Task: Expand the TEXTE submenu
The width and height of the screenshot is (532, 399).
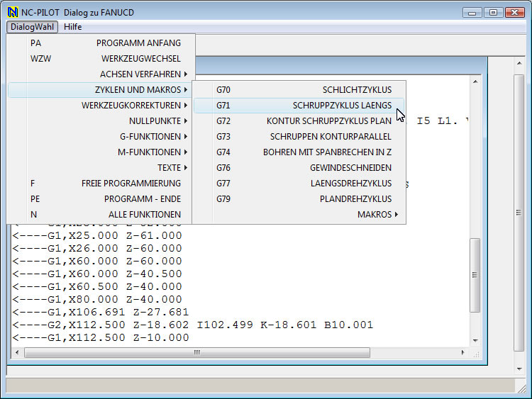Action: 169,168
